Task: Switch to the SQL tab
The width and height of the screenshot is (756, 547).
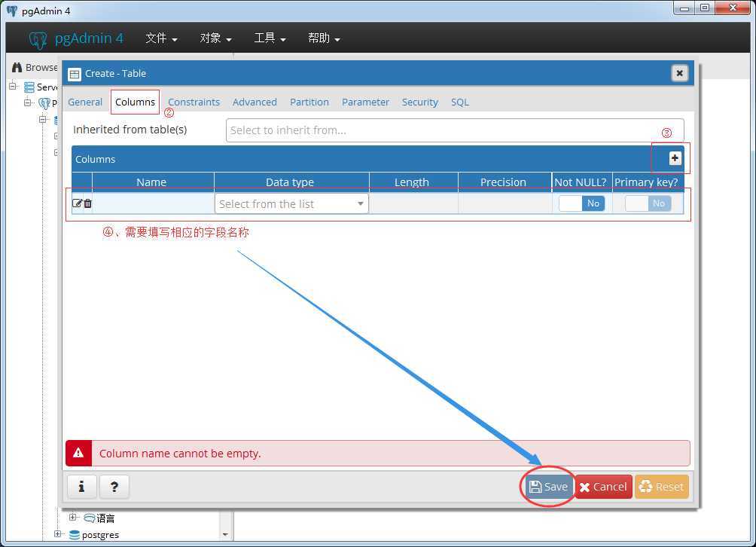Action: tap(460, 102)
